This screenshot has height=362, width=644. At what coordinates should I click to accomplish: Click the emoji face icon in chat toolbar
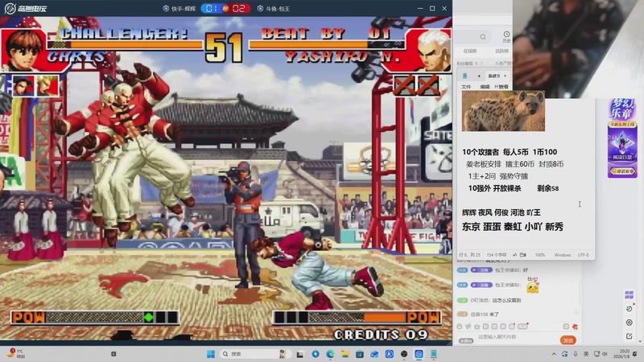pyautogui.click(x=460, y=327)
